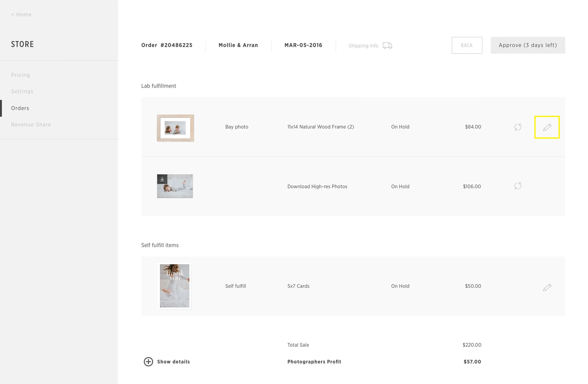Click the Bay photo lab label
This screenshot has height=384, width=588.
point(237,127)
